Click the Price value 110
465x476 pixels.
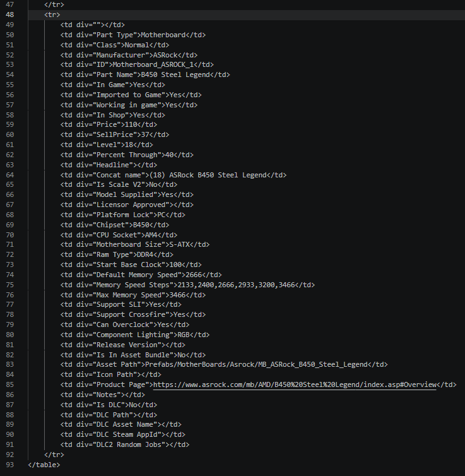tap(131, 124)
